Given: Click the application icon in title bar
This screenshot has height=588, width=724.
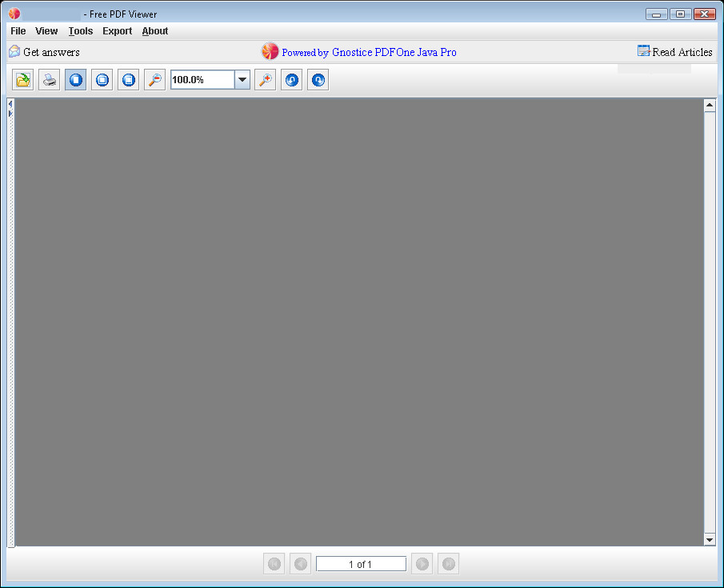Looking at the screenshot, I should tap(14, 14).
